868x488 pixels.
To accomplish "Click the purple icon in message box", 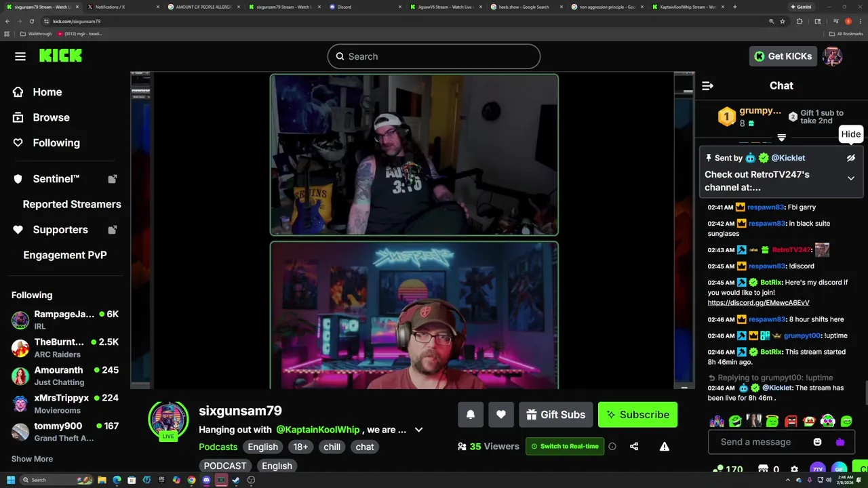I will (840, 442).
